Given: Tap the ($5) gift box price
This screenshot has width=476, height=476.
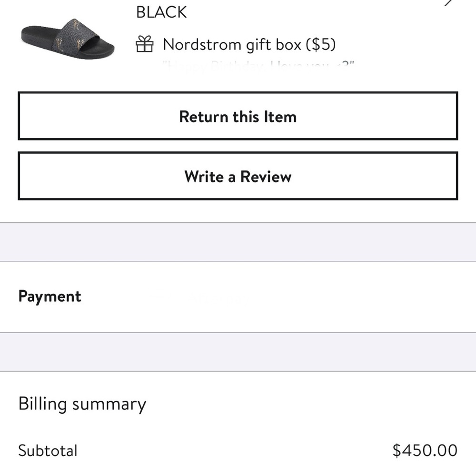Looking at the screenshot, I should 321,45.
